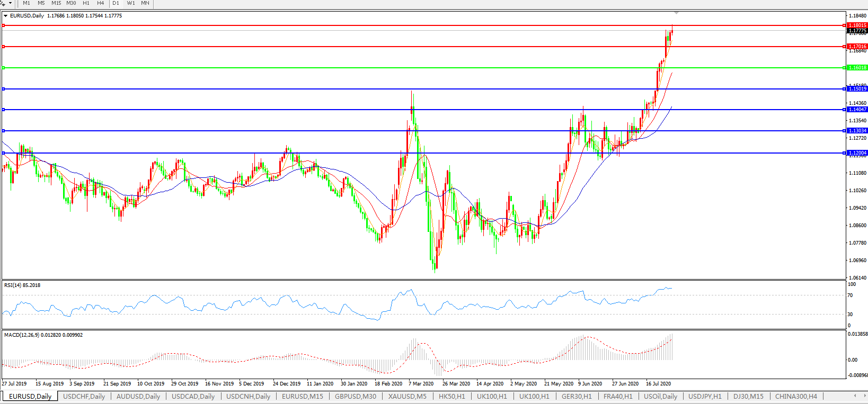
Task: Click the chart shift triangle marker
Action: (676, 13)
